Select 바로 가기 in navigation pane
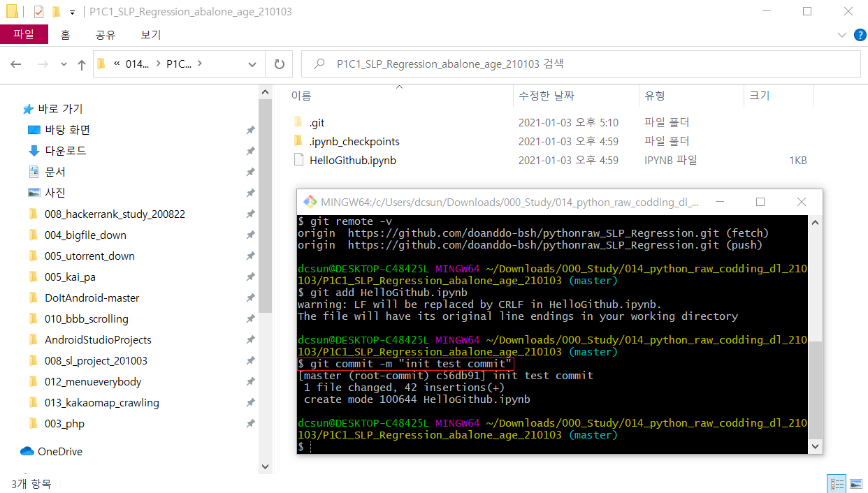Viewport: 868px width, 493px height. (60, 109)
